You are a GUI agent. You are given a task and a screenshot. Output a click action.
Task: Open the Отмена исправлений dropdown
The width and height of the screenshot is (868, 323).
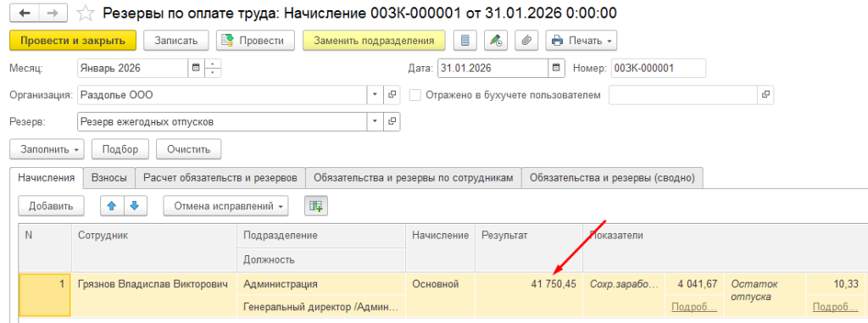[x=225, y=206]
